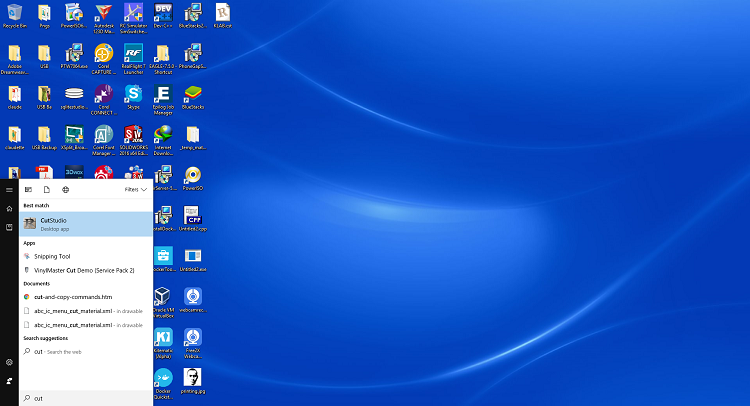Open the feedback icon in search sidebar
Viewport: 750px width, 406px height.
coord(9,381)
